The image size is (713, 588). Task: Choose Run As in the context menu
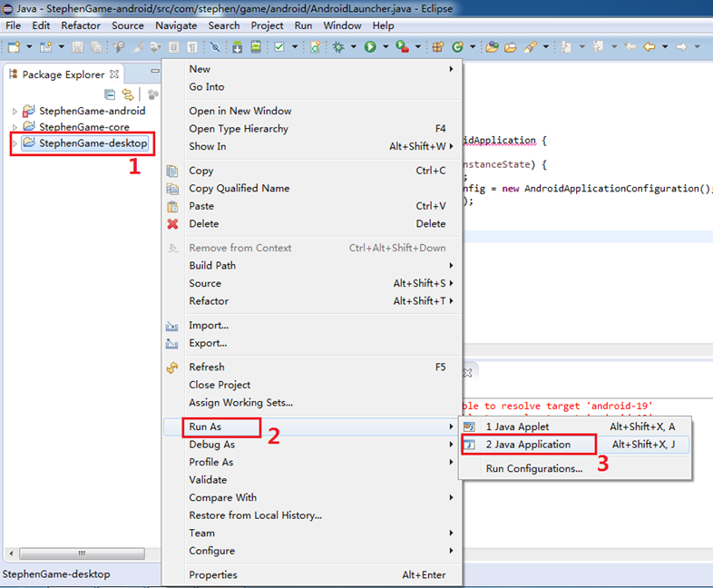(x=311, y=426)
